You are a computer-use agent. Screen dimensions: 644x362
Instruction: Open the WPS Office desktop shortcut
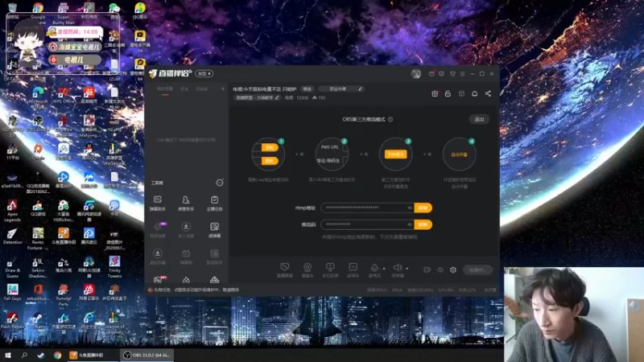coord(64,95)
